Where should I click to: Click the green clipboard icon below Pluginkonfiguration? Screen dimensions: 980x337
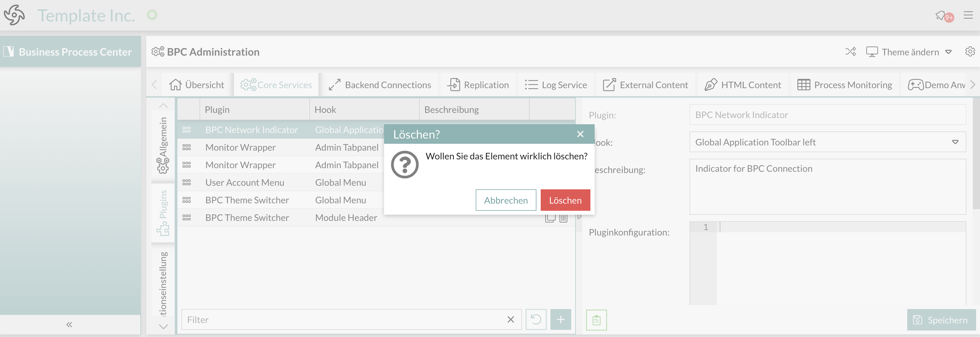pos(596,320)
